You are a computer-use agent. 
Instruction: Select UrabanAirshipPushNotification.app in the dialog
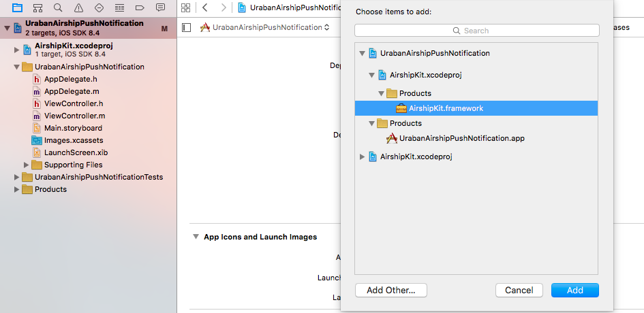coord(461,138)
